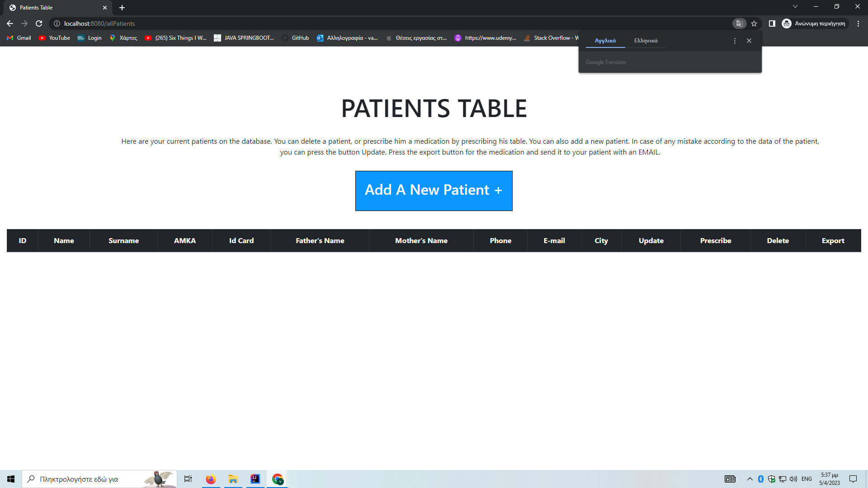Reload the Patients Table page
868x488 pixels.
click(39, 23)
